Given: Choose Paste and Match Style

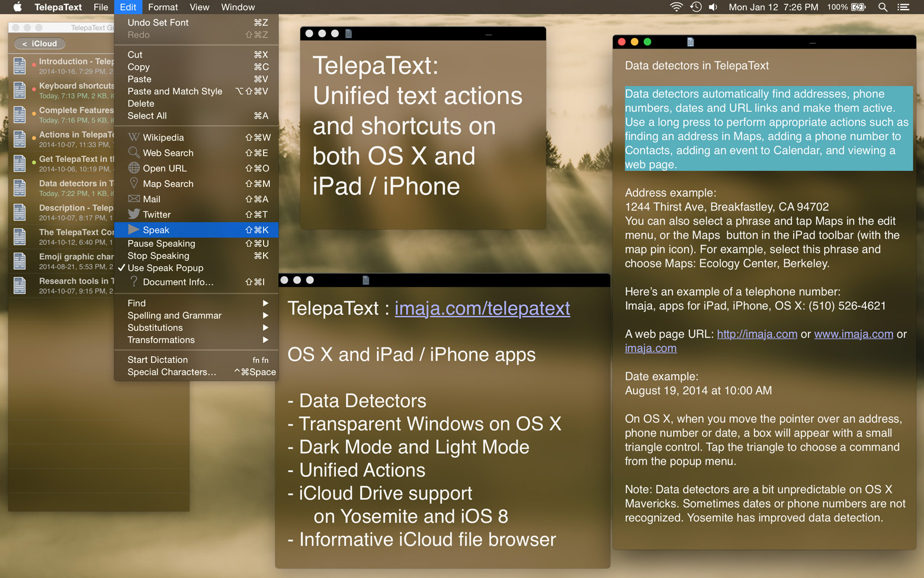Looking at the screenshot, I should click(x=196, y=91).
